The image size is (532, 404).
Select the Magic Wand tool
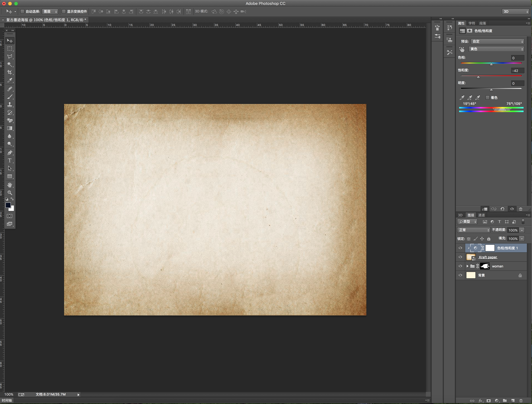[x=10, y=64]
